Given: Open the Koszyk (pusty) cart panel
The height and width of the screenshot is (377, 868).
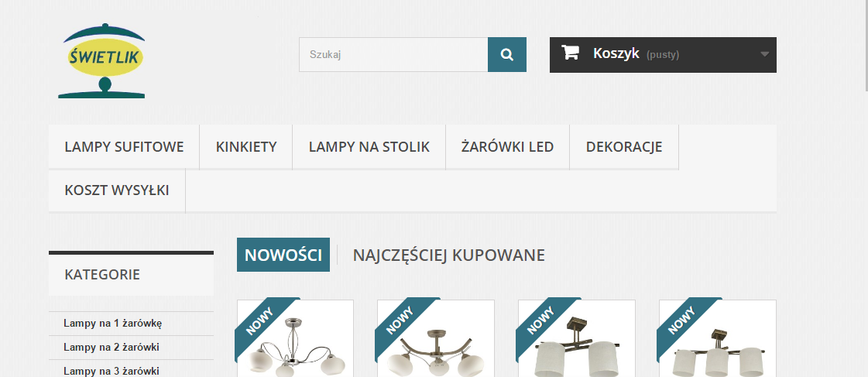Looking at the screenshot, I should click(663, 55).
